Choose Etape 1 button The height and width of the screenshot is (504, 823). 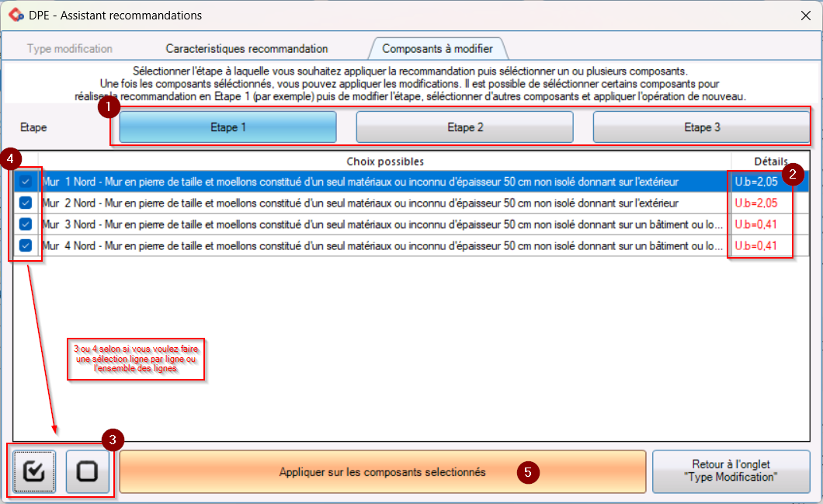(x=227, y=127)
